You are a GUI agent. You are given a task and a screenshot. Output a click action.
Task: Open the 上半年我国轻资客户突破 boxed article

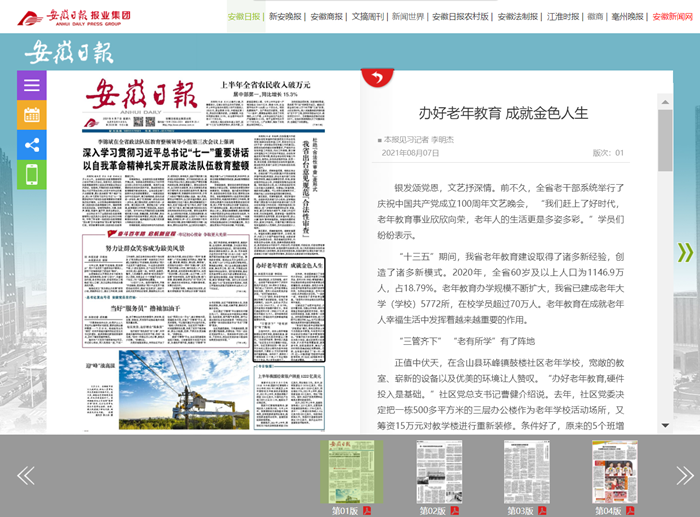pyautogui.click(x=289, y=397)
